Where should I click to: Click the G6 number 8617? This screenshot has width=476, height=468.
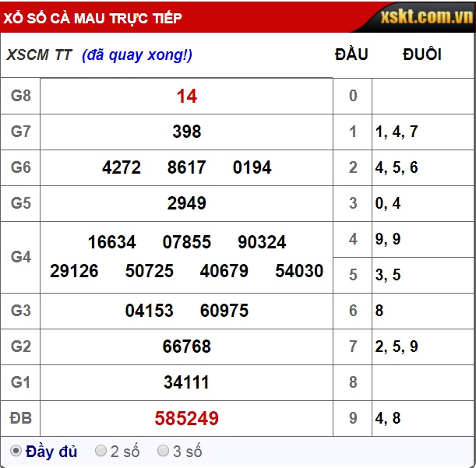click(186, 167)
